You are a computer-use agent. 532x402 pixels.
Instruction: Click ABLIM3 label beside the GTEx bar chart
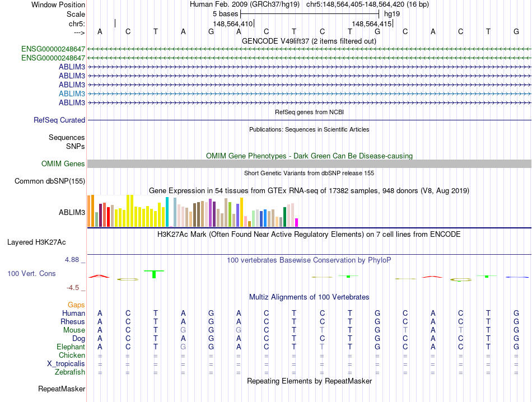(x=72, y=212)
